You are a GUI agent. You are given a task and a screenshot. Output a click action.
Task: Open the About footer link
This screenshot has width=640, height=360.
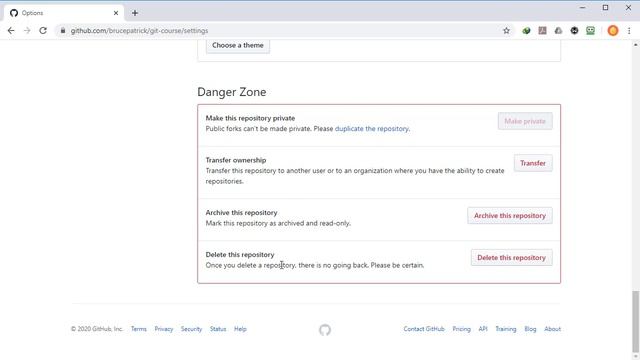pyautogui.click(x=552, y=329)
